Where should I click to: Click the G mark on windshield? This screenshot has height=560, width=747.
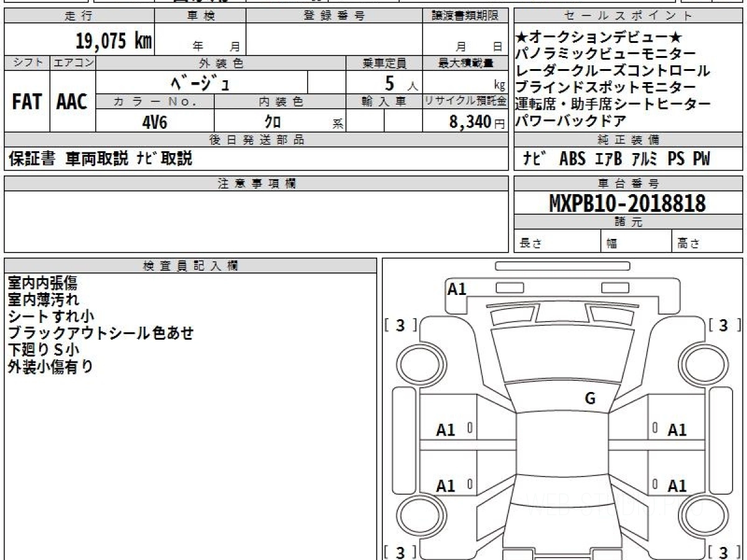click(590, 399)
